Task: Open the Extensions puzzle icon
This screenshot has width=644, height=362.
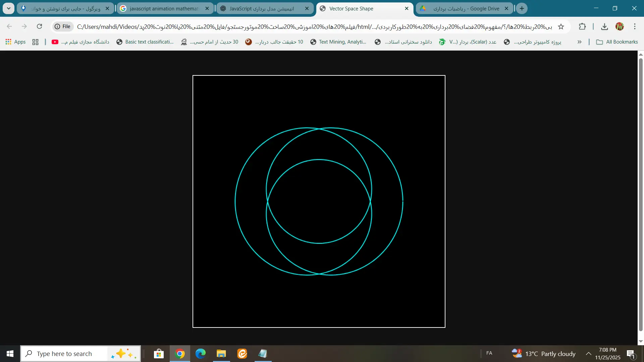Action: coord(582,26)
